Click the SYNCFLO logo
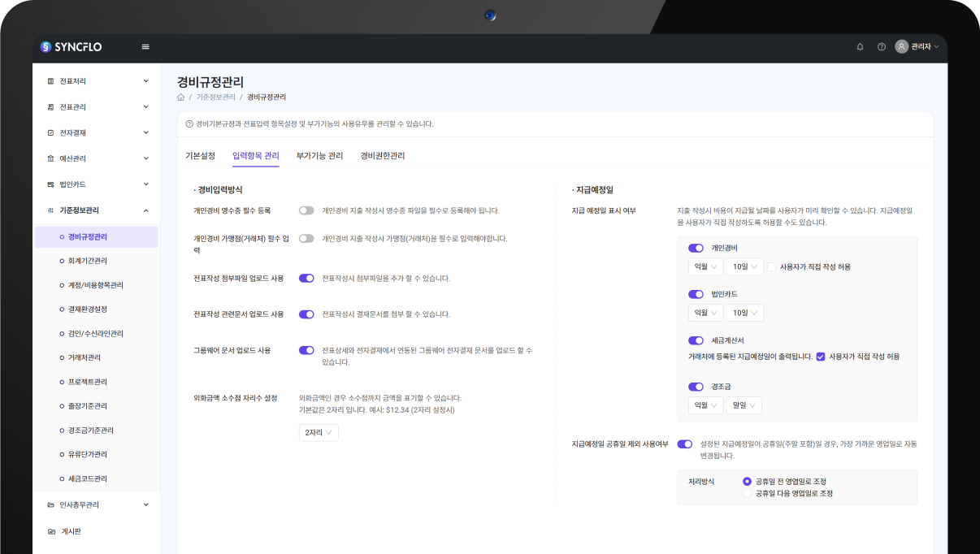This screenshot has height=554, width=980. point(72,47)
